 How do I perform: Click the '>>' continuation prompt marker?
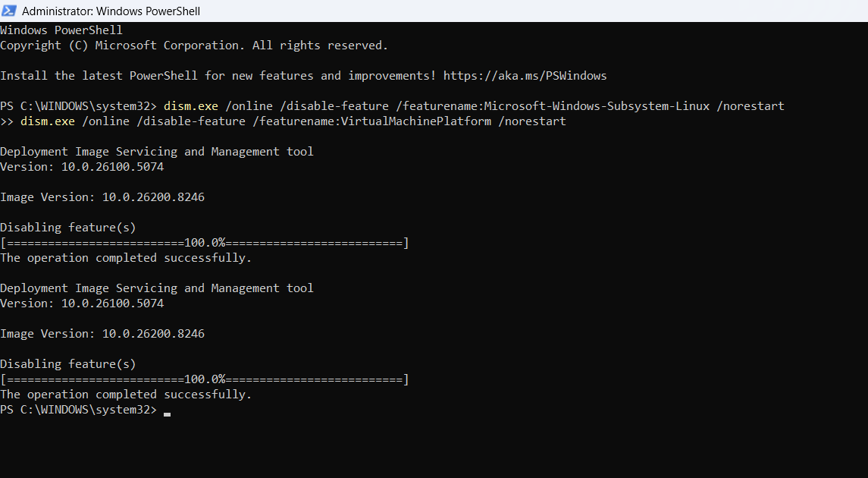click(x=7, y=121)
